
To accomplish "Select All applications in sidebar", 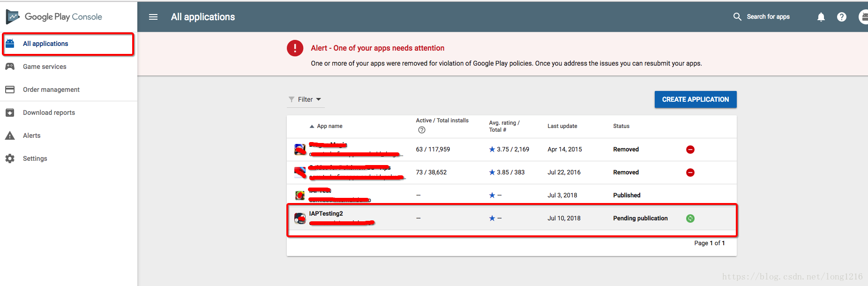I will [x=68, y=44].
